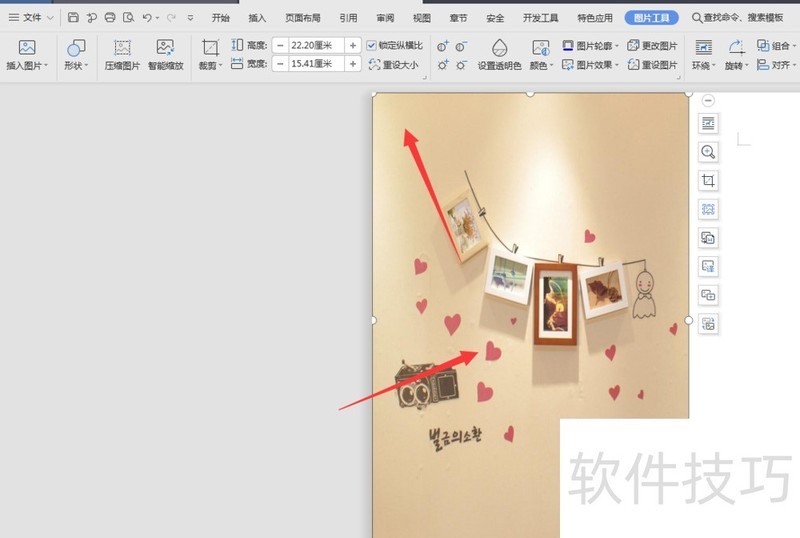This screenshot has width=800, height=538.
Task: Open Print Preview from quick access toolbar
Action: click(129, 17)
